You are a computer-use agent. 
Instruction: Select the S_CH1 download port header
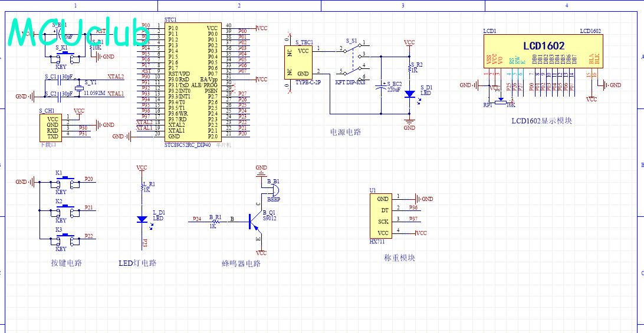52,127
